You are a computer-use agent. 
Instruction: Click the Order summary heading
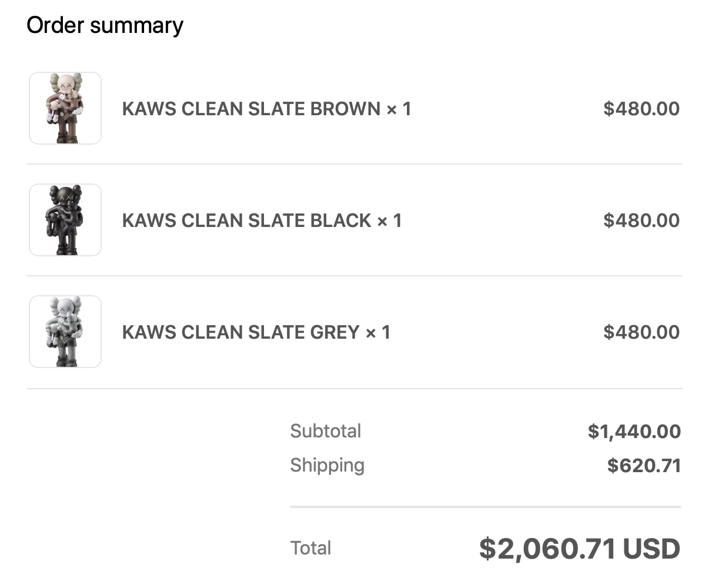pos(105,25)
